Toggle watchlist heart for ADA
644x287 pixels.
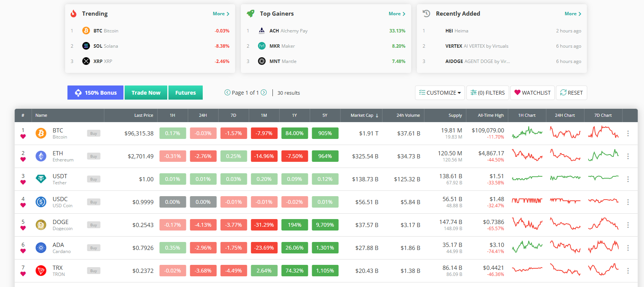(x=23, y=251)
